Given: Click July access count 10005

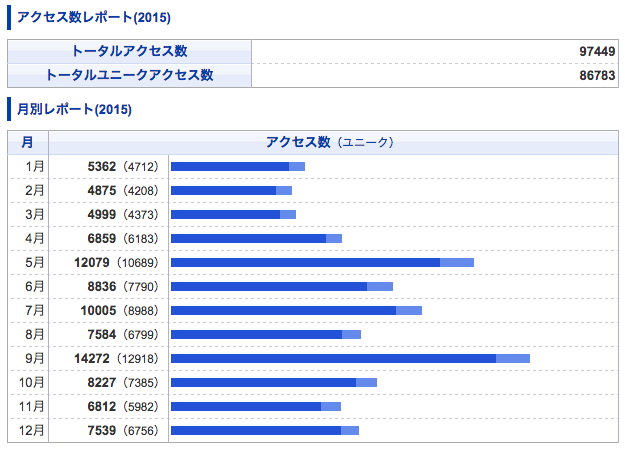Looking at the screenshot, I should [98, 310].
